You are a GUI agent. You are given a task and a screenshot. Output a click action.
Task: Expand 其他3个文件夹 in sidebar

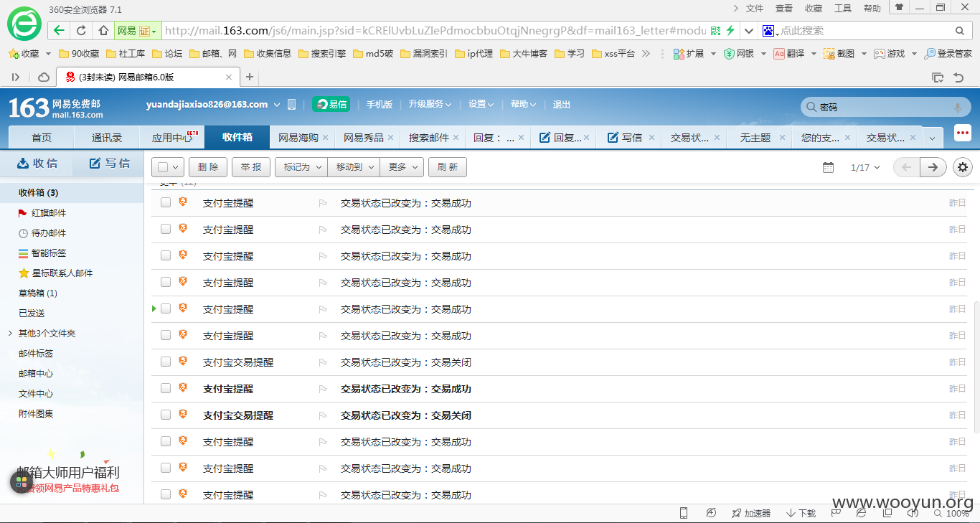click(10, 334)
